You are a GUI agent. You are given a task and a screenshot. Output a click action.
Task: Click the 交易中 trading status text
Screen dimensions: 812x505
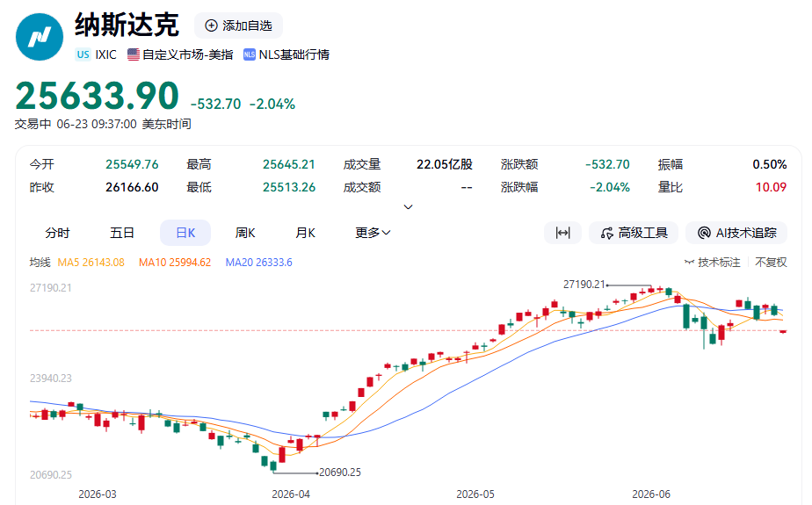click(33, 124)
